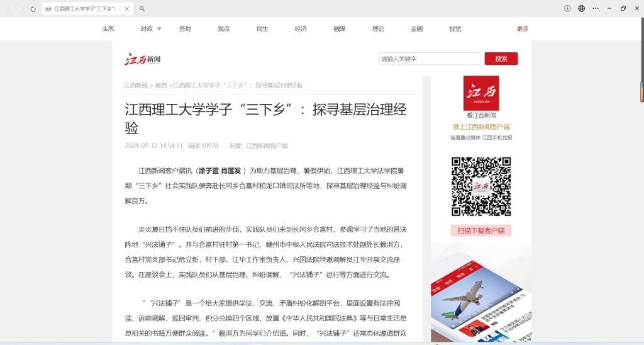This screenshot has width=644, height=345.
Task: Click the 江西新闻 breadcrumb link
Action: 135,85
